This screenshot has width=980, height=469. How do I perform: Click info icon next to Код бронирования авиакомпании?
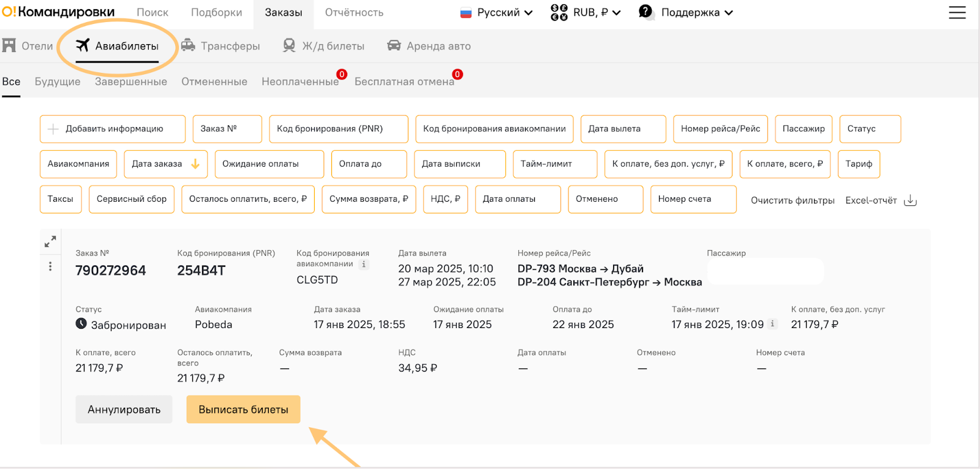pos(364,264)
